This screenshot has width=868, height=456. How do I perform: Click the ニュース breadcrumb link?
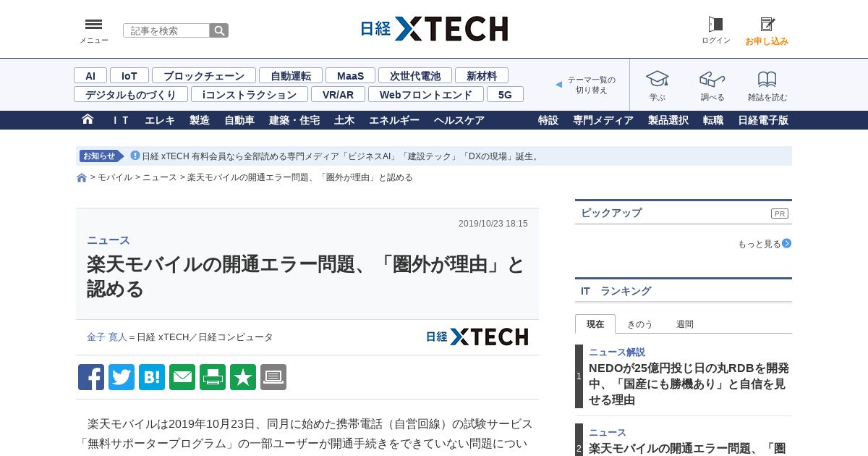(x=160, y=177)
